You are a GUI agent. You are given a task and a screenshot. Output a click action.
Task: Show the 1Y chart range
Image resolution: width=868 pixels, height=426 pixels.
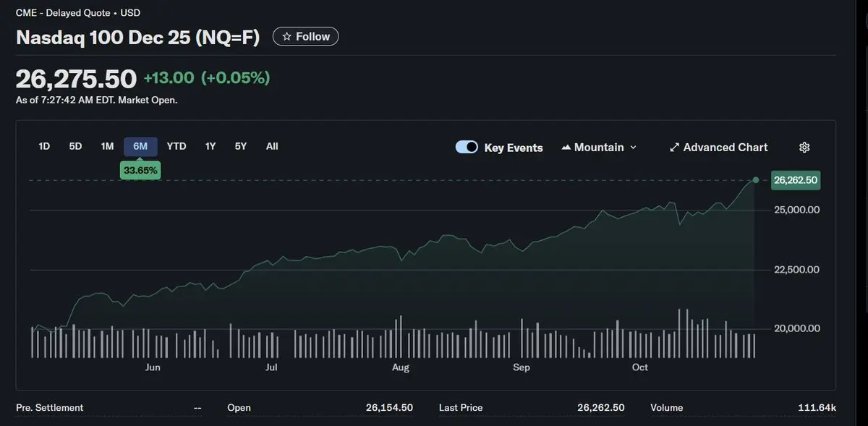[210, 146]
